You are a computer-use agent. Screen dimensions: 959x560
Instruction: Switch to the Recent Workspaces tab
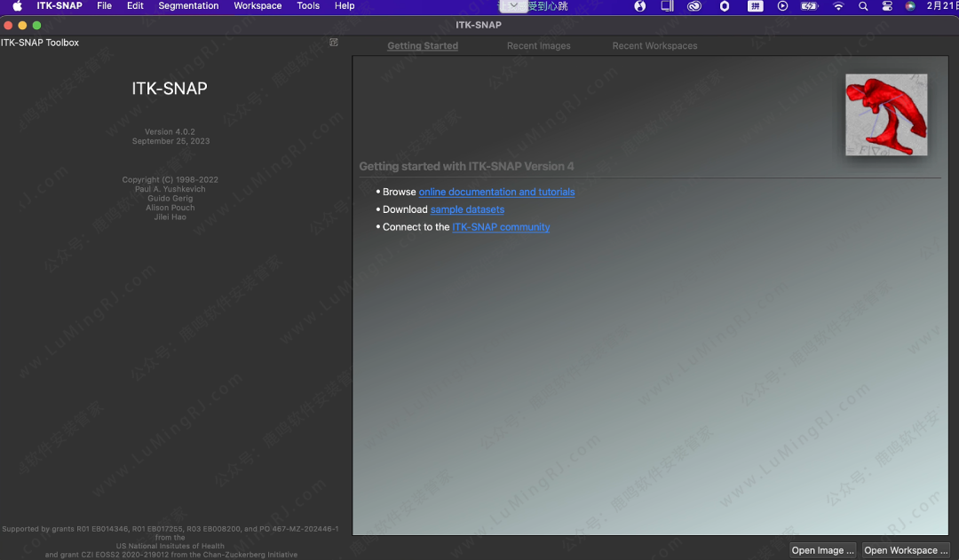pyautogui.click(x=654, y=46)
